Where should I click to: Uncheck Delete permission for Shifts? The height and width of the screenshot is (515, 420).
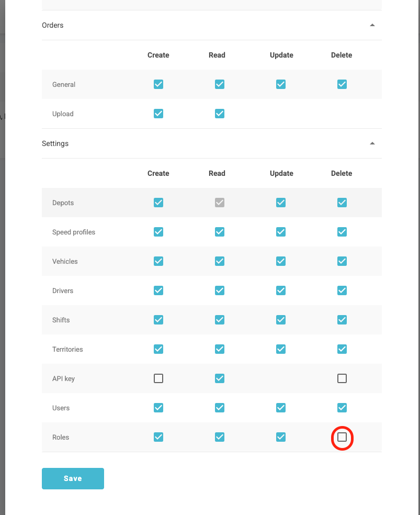342,320
